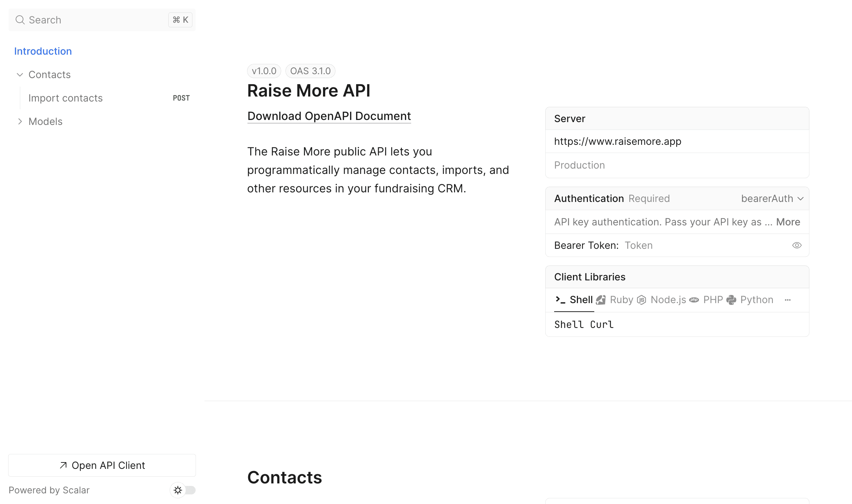Navigate to the Import contacts POST endpoint

coord(66,98)
